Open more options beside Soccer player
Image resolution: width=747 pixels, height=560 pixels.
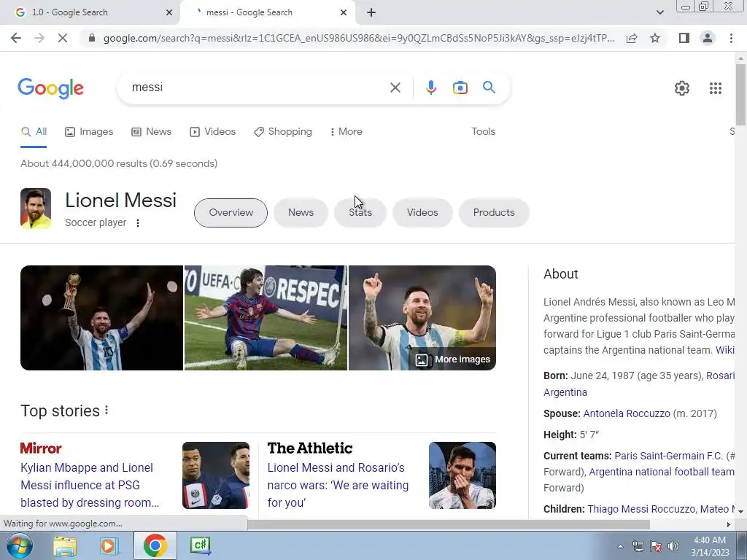point(138,223)
